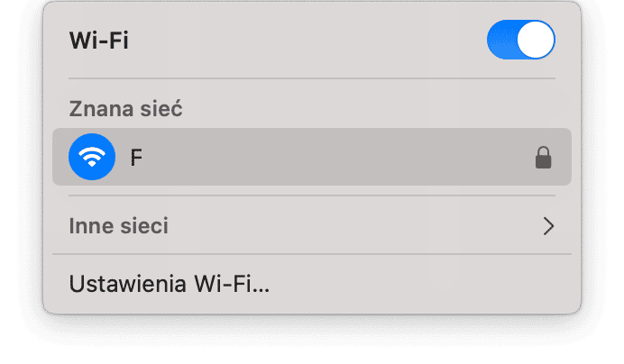Click the Inne sieci label
Image resolution: width=624 pixels, height=364 pixels.
(x=119, y=225)
